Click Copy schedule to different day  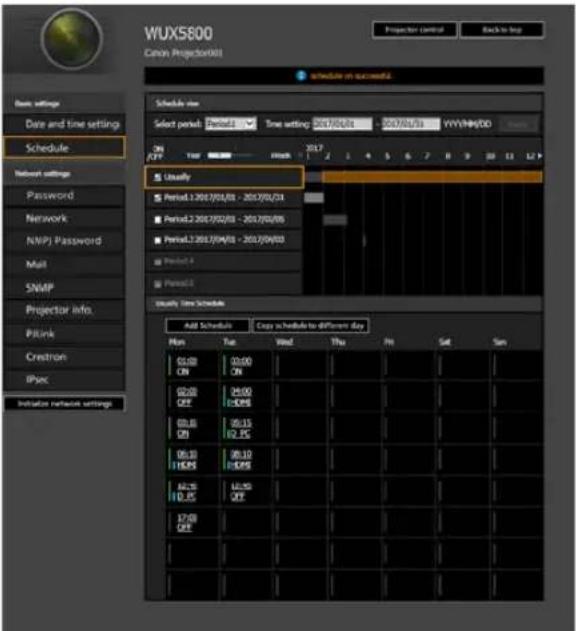tap(310, 326)
